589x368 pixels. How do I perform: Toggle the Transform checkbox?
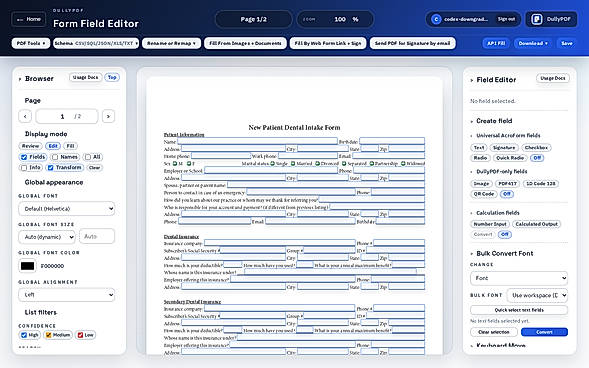(x=50, y=167)
